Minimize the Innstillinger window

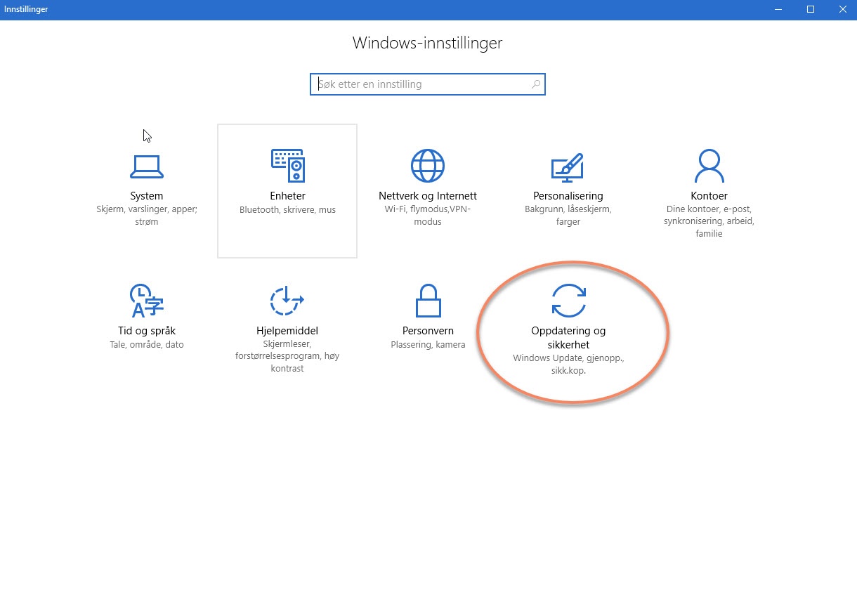point(778,10)
